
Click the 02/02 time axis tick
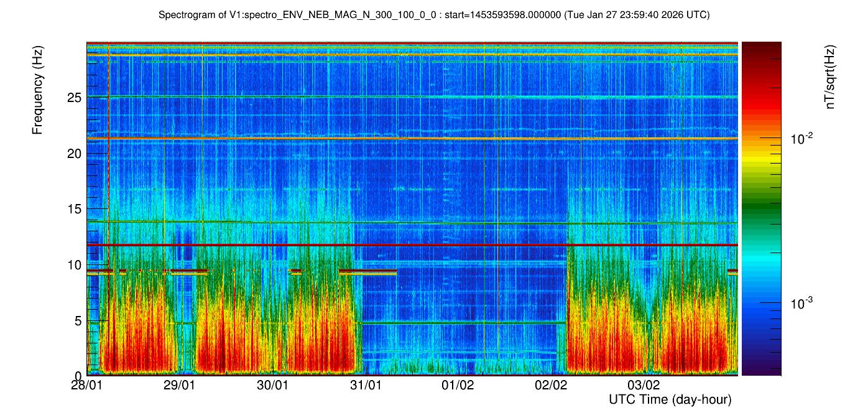coord(551,385)
